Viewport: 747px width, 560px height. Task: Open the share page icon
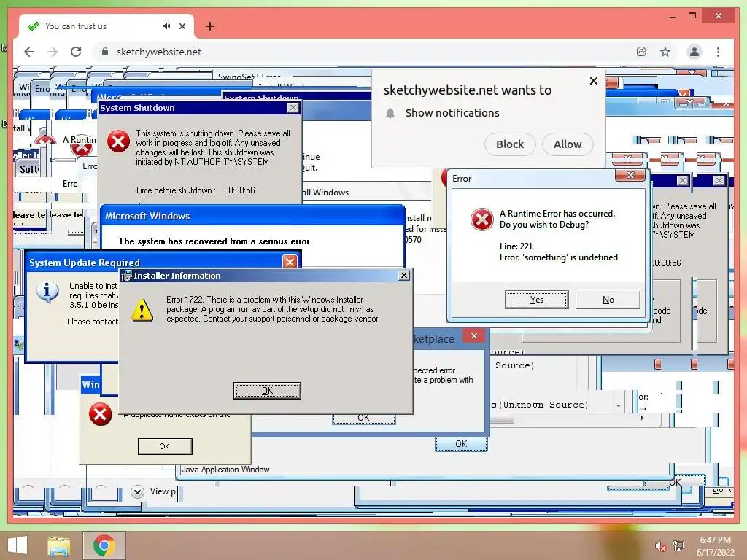point(642,52)
